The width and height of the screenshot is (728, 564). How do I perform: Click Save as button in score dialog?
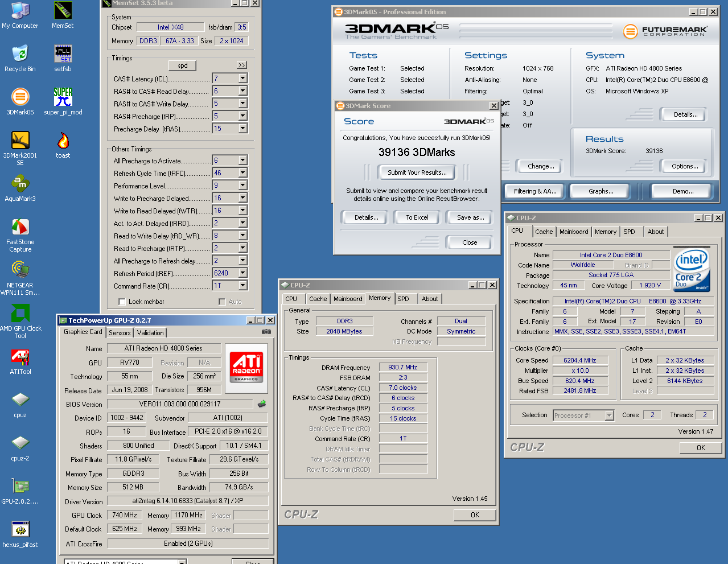pos(471,217)
